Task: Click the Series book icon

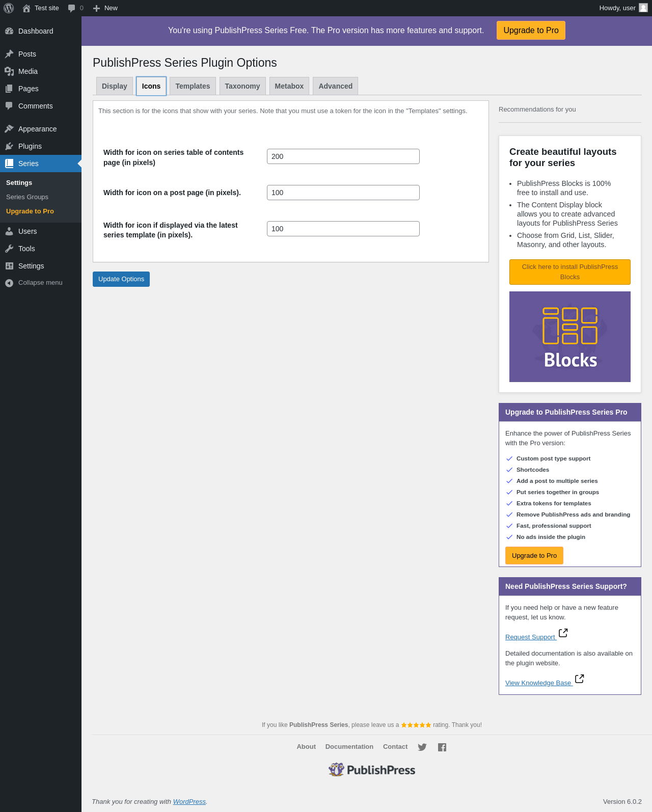Action: [x=9, y=164]
